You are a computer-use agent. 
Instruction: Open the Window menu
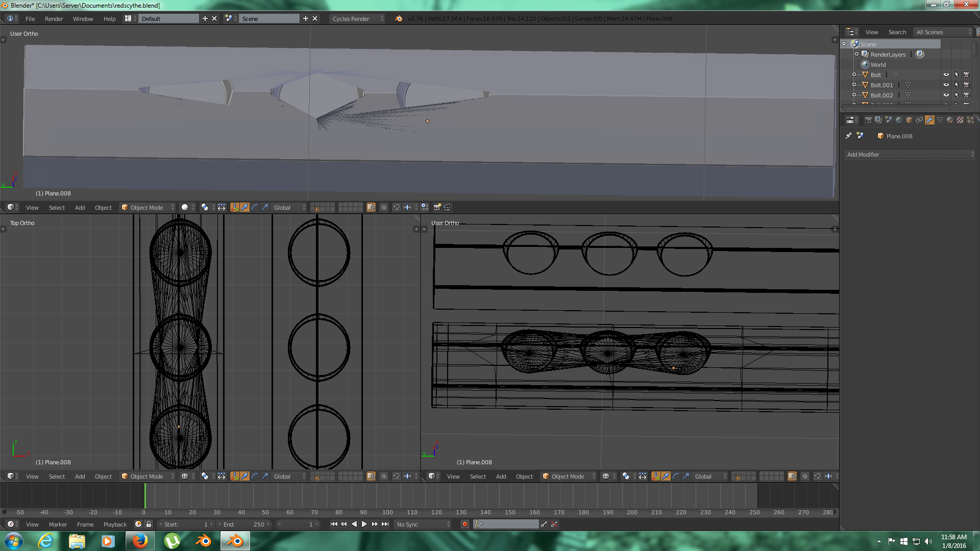83,18
